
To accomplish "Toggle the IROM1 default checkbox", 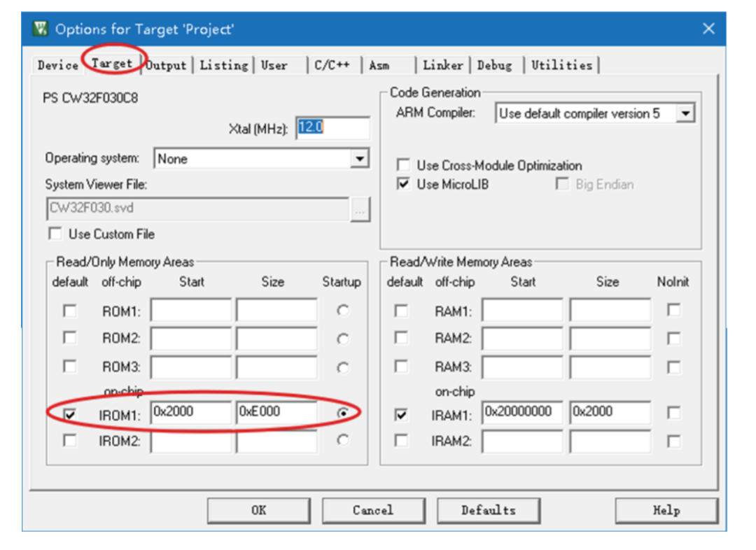I will tap(70, 414).
